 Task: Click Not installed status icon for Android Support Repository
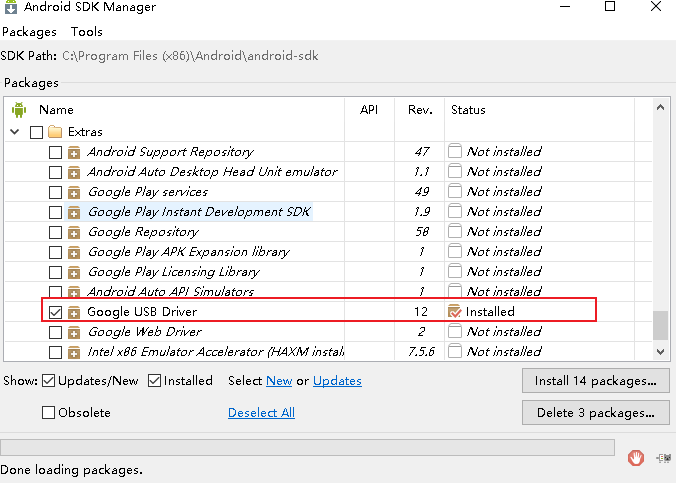pos(455,151)
